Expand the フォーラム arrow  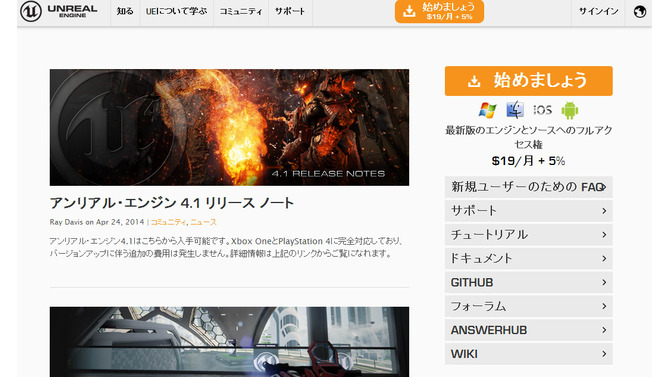604,306
